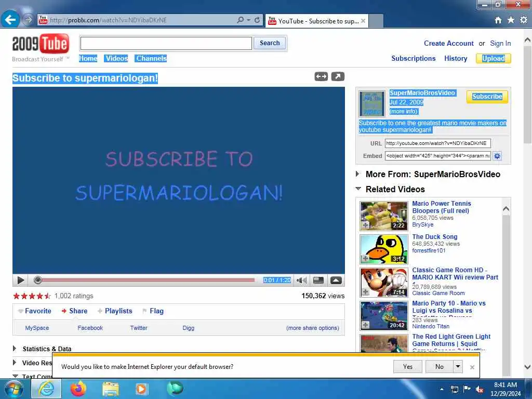The image size is (532, 399).
Task: Show hidden tray icons arrow
Action: [442, 389]
